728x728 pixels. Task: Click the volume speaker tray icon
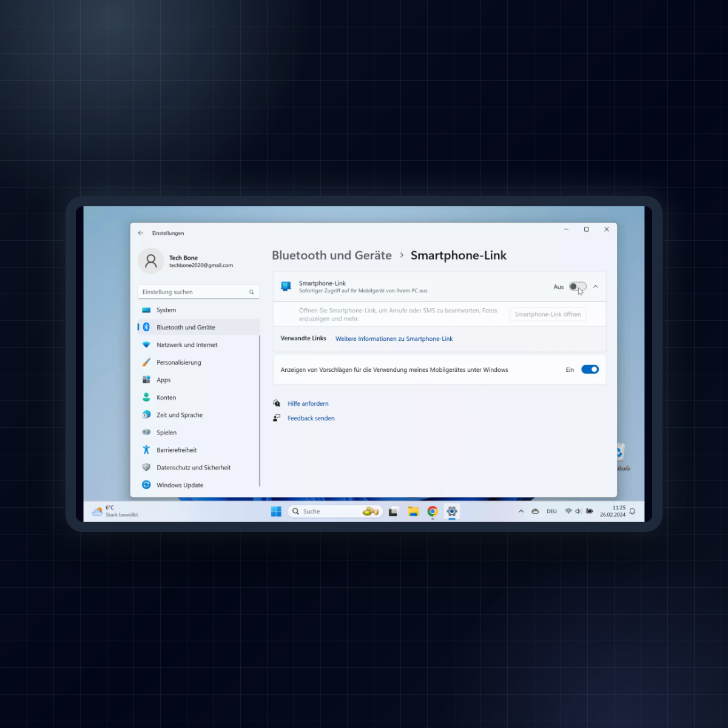[x=578, y=511]
